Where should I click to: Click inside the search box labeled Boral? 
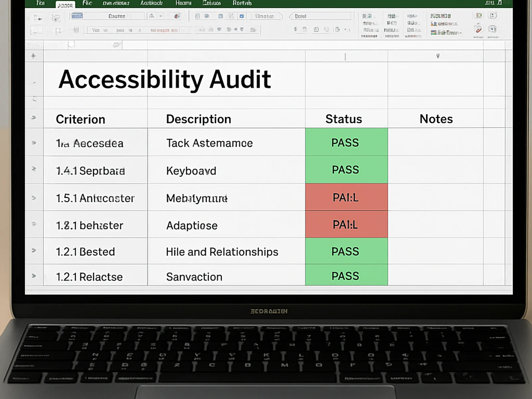click(x=321, y=16)
